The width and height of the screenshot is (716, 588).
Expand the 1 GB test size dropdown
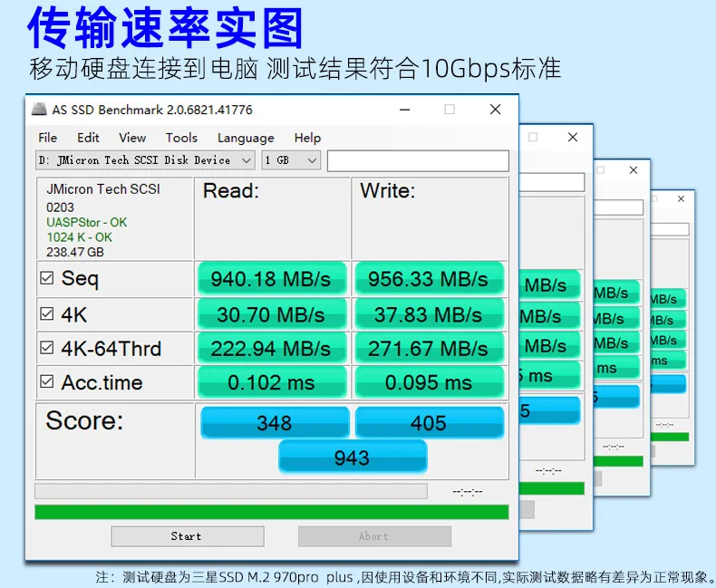point(291,160)
